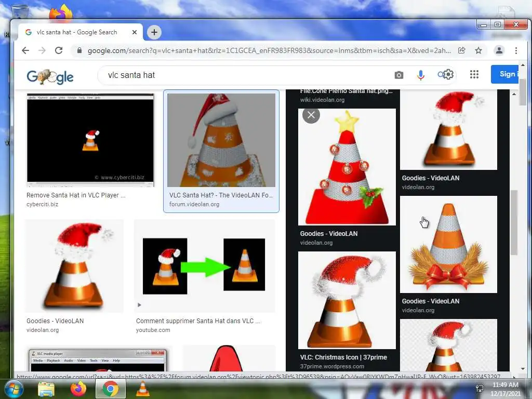Close the image preview panel with X
The width and height of the screenshot is (532, 399).
click(x=311, y=115)
